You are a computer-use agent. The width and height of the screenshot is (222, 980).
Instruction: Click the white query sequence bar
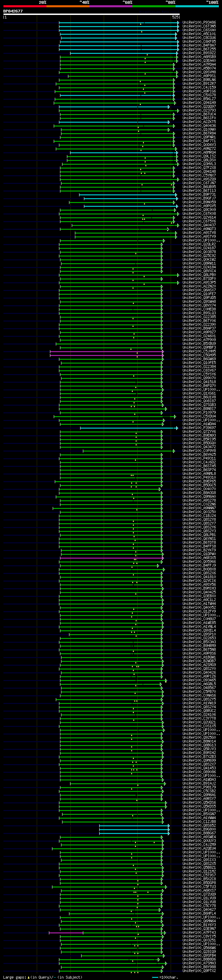(x=92, y=15)
